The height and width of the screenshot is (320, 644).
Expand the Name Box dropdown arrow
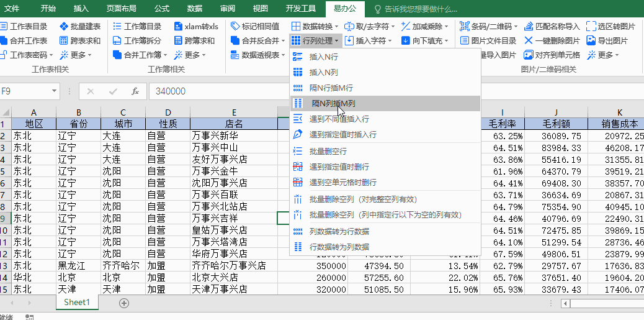pos(54,91)
